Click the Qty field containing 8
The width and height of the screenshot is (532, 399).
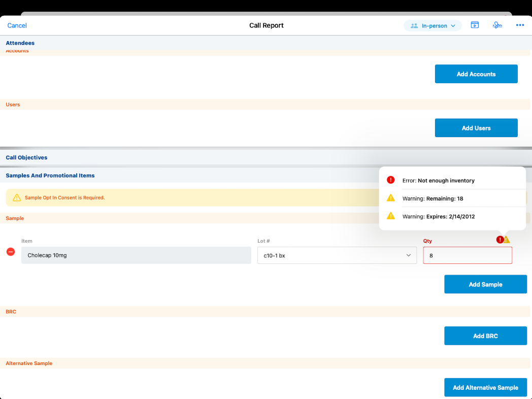click(467, 255)
